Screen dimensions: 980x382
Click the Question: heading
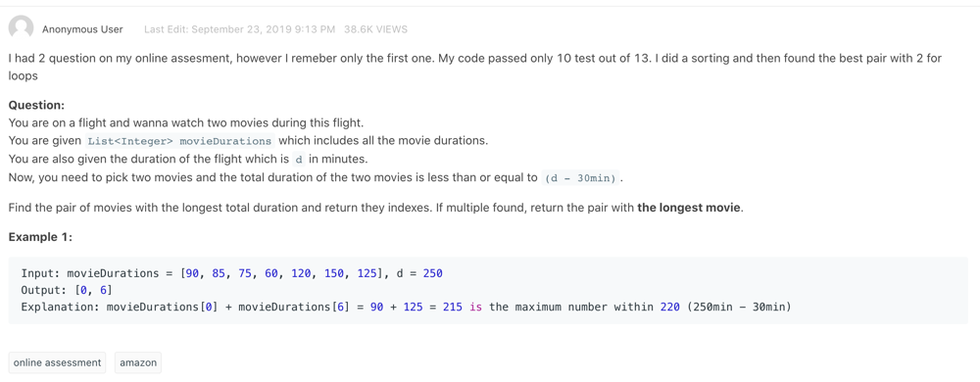36,106
